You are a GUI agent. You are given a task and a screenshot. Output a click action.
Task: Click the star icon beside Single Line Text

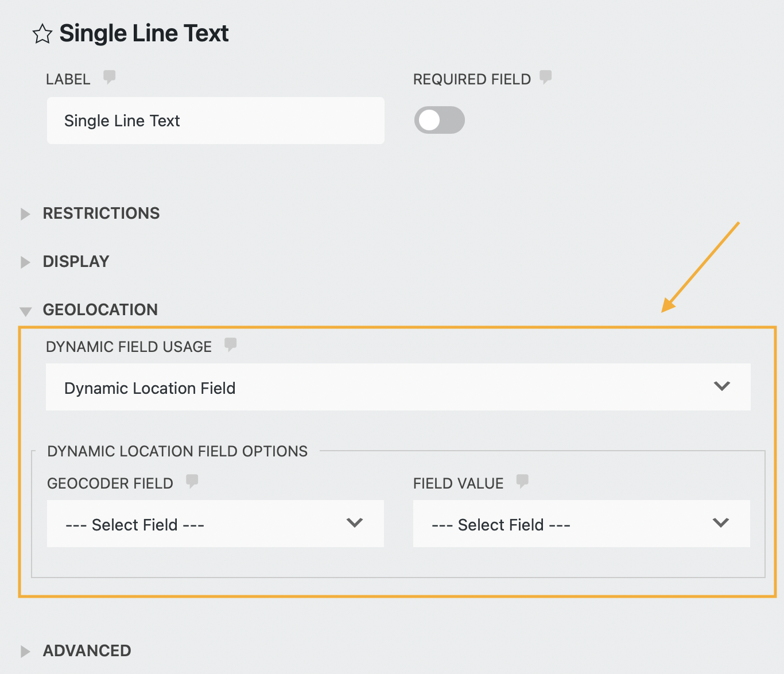click(42, 34)
